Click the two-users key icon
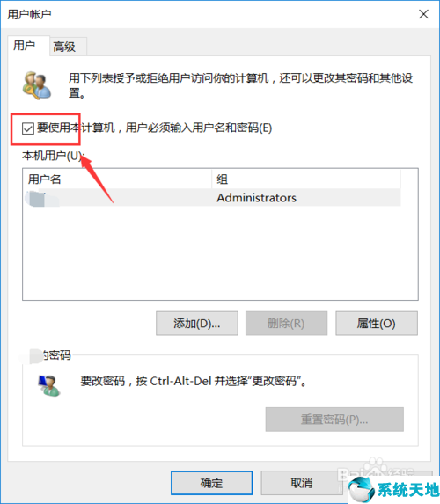Screen dimensions: 440x504 36,85
